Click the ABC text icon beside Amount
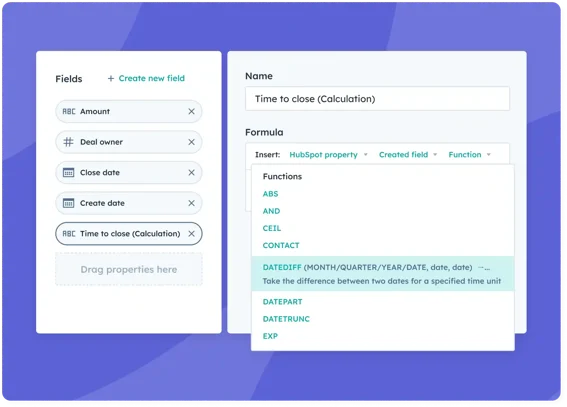 pyautogui.click(x=69, y=111)
